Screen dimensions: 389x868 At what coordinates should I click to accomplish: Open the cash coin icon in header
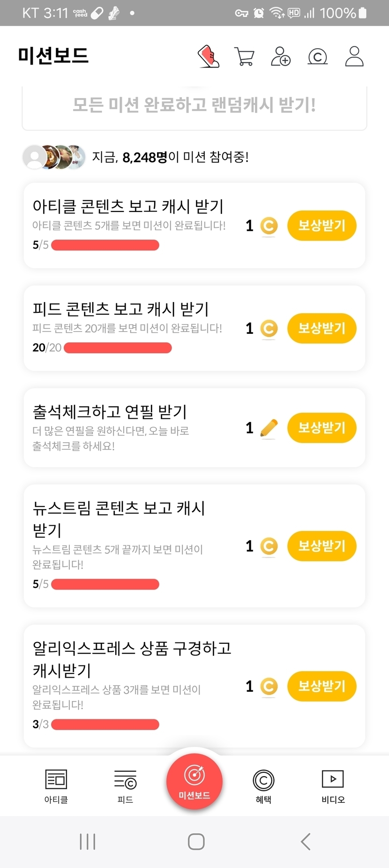(x=317, y=57)
